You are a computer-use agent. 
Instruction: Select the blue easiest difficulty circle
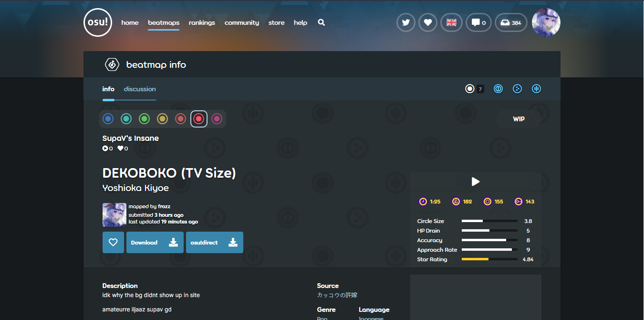pyautogui.click(x=108, y=118)
